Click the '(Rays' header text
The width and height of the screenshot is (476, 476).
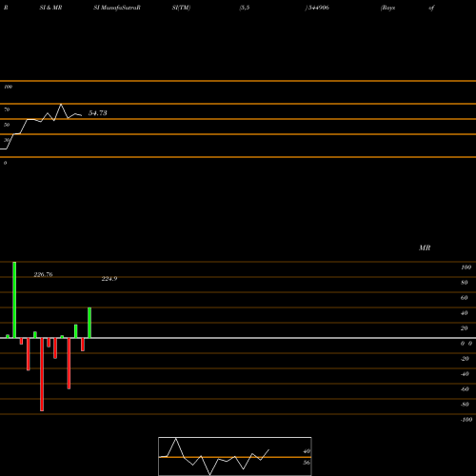(387, 8)
